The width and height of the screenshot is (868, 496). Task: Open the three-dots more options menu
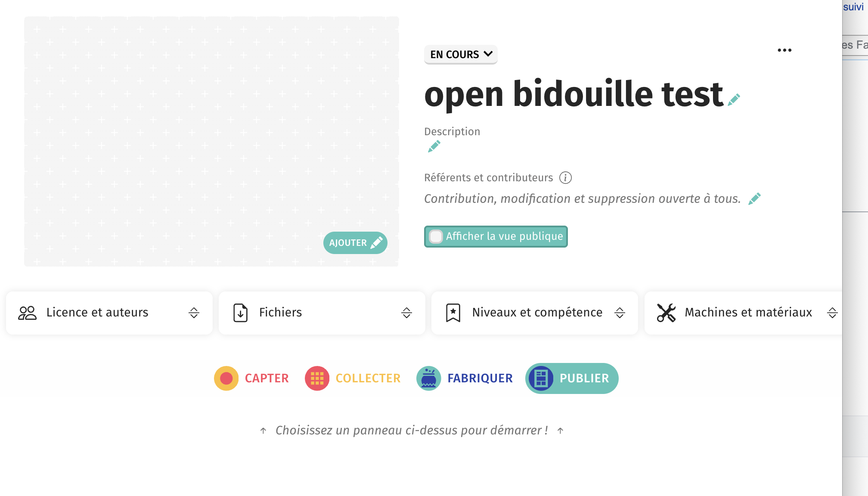784,50
